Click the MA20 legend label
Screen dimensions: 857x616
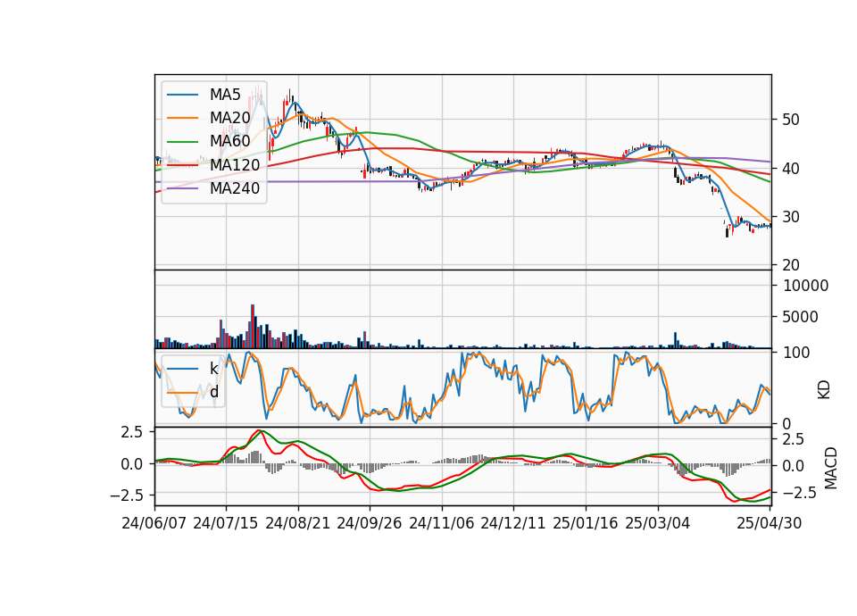229,118
